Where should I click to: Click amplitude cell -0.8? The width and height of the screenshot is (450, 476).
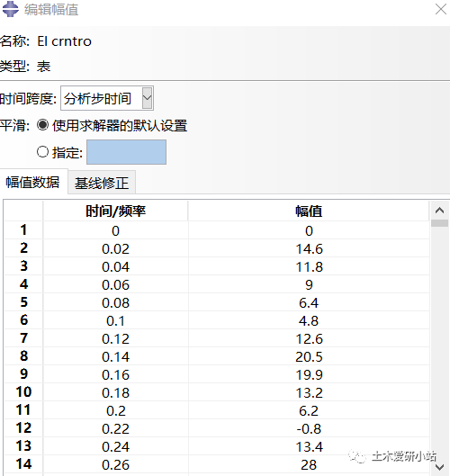click(x=309, y=428)
